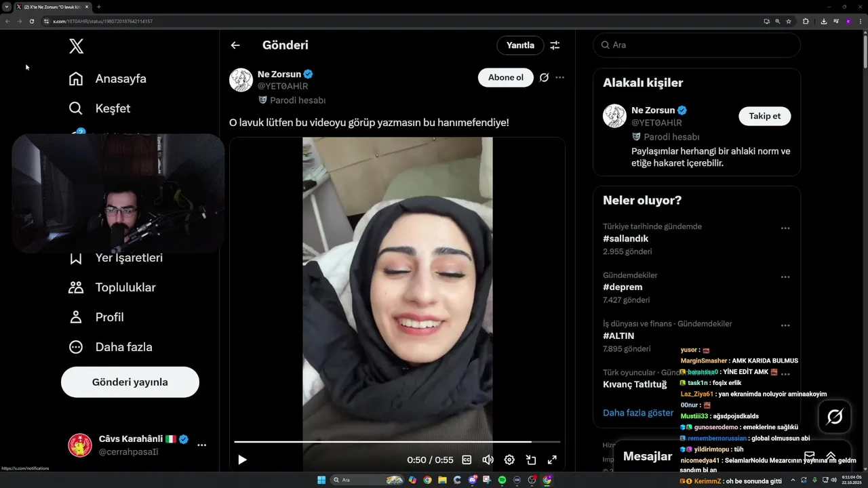Open Ne Zorsun's avatar on the post
This screenshot has width=868, height=488.
(241, 80)
